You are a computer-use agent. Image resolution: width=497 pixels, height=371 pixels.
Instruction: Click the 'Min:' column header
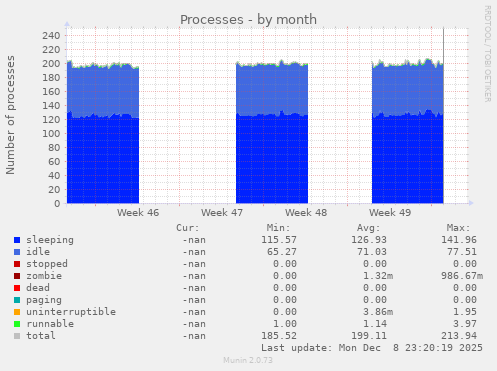click(x=278, y=228)
